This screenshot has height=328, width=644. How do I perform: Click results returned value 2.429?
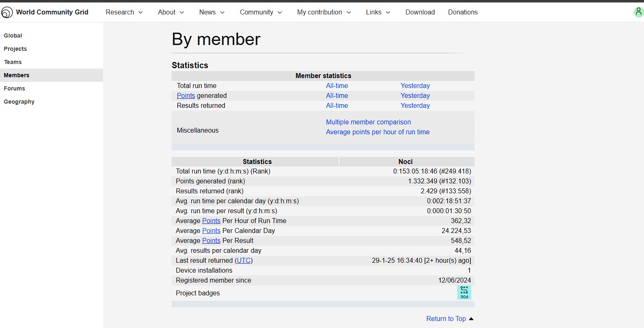[429, 191]
